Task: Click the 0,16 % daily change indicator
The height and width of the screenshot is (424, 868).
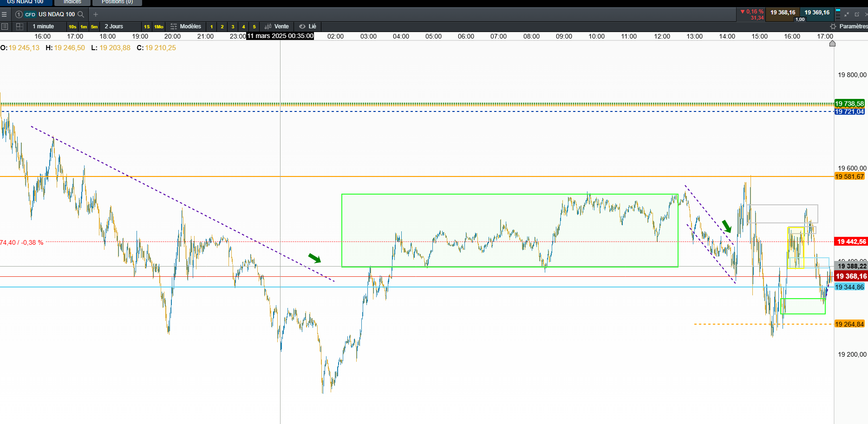Action: coord(752,12)
